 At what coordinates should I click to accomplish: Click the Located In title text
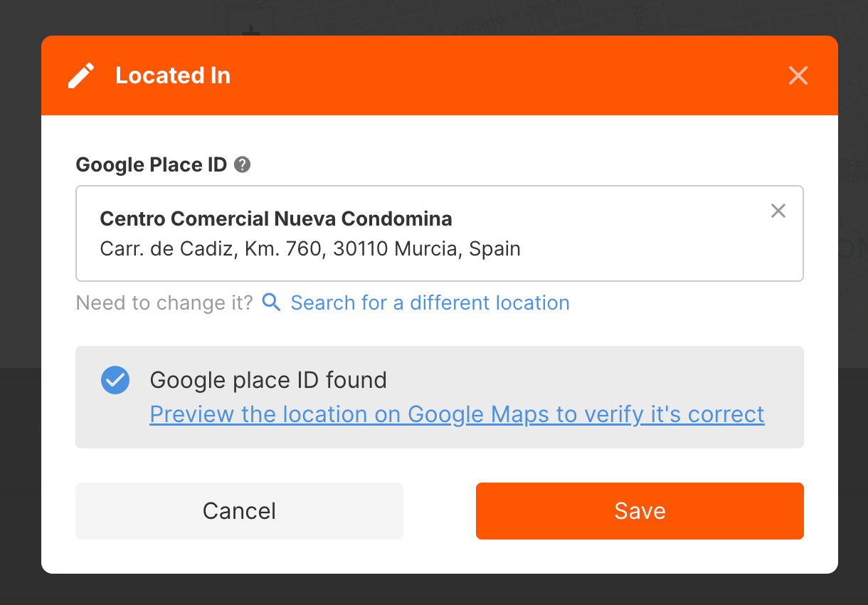(173, 75)
